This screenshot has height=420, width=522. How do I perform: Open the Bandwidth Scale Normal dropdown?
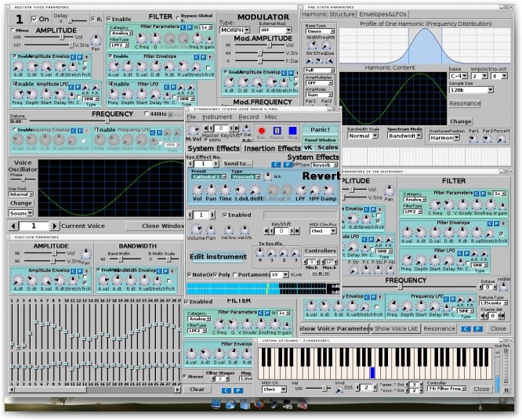click(363, 136)
